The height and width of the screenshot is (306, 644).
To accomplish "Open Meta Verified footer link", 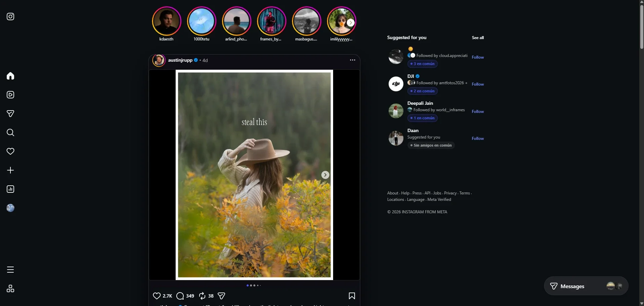I will coord(439,200).
